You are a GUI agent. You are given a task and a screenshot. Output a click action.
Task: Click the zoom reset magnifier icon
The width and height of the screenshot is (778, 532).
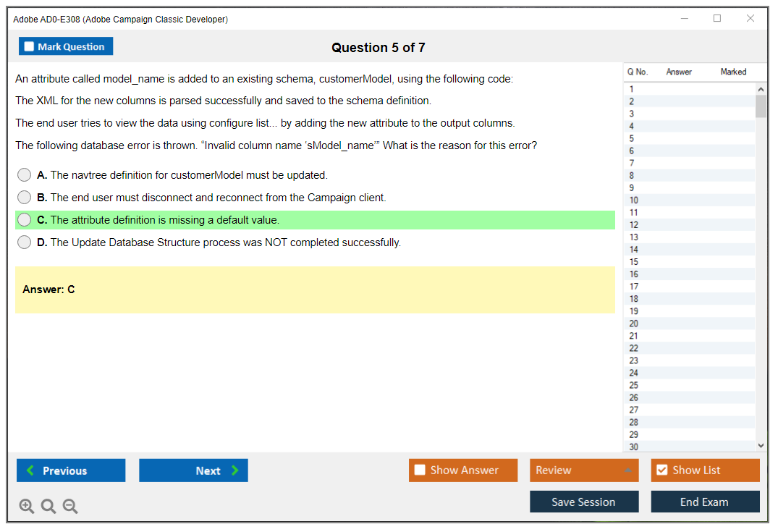48,507
